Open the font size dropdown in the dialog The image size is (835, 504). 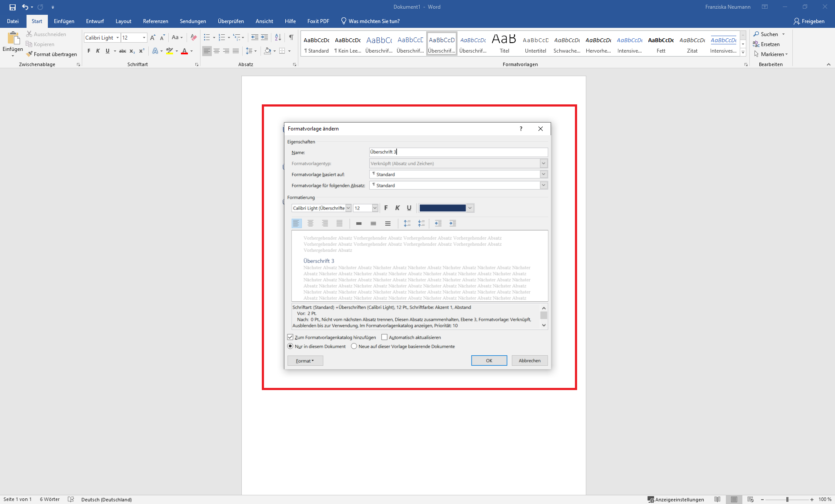(375, 208)
